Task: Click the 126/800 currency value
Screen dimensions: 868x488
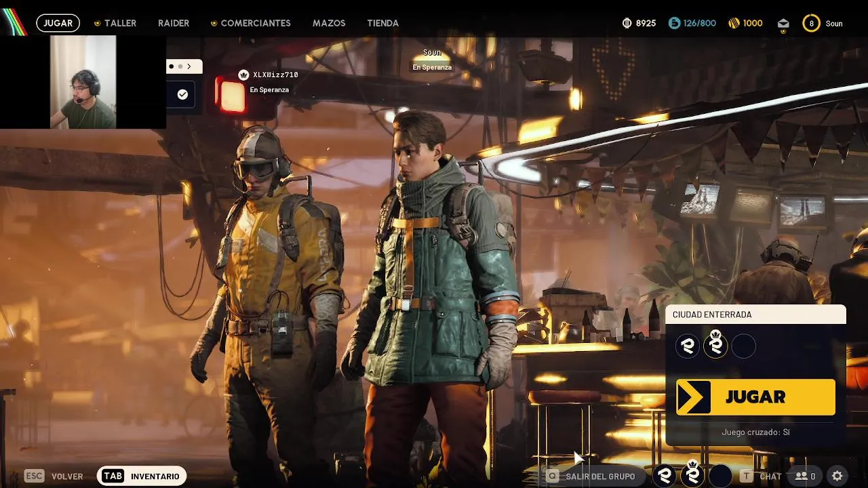Action: tap(700, 23)
